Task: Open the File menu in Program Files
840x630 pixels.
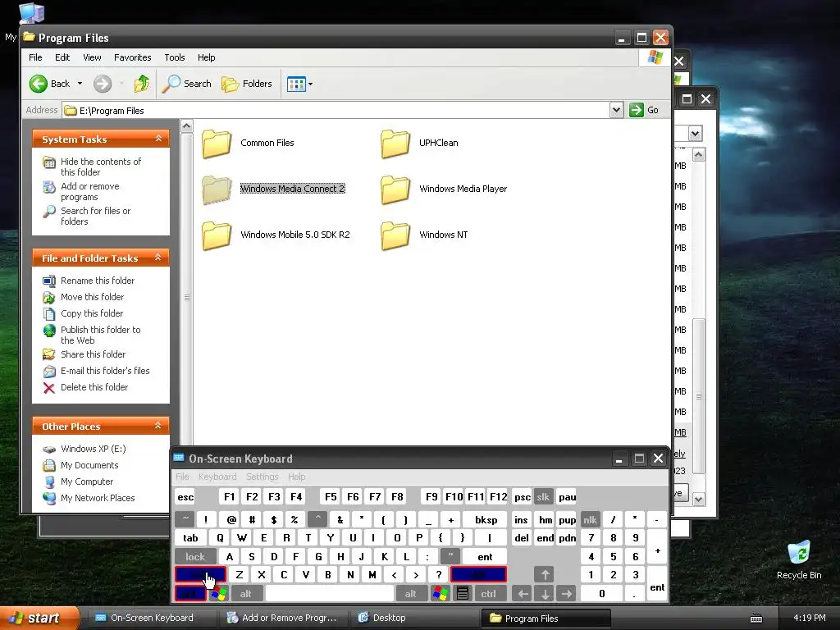Action: point(35,57)
